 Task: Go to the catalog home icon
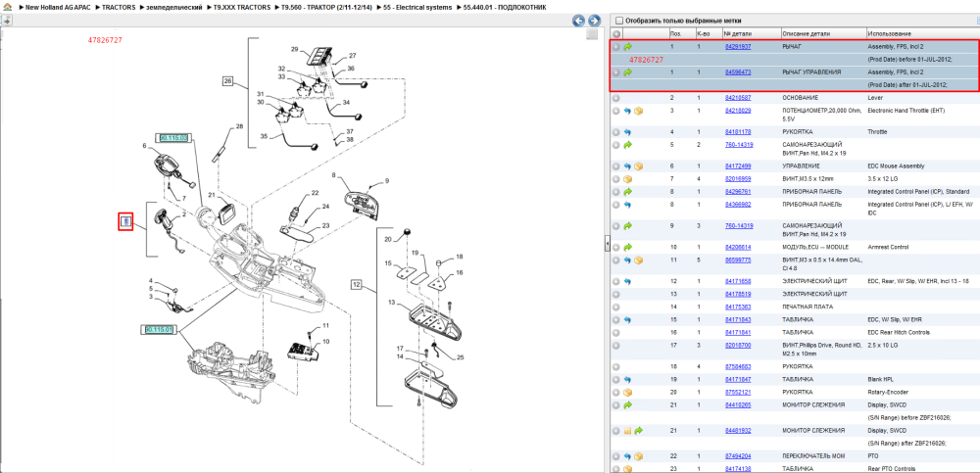(x=6, y=7)
